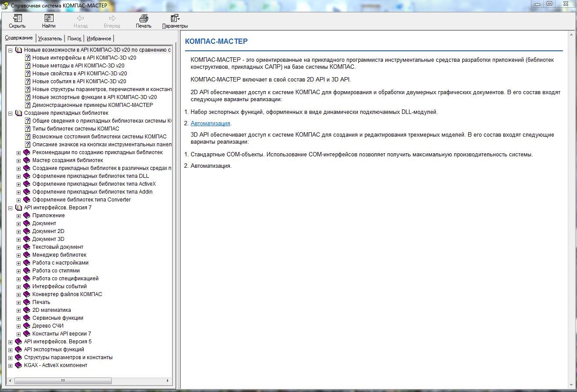
Task: Collapse the Новые возможности в API КОМПАС-3D v20 node
Action: [11, 50]
